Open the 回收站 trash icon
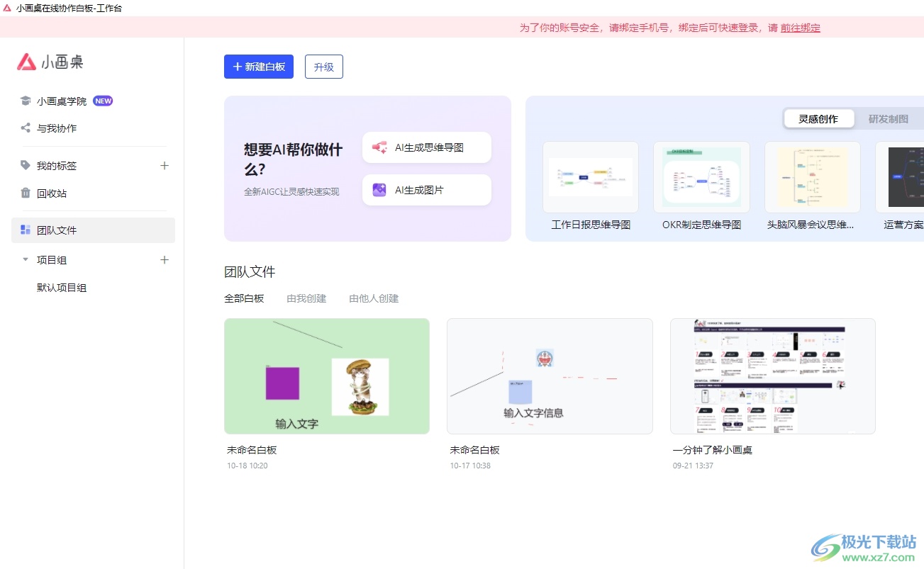This screenshot has height=569, width=924. coord(26,193)
